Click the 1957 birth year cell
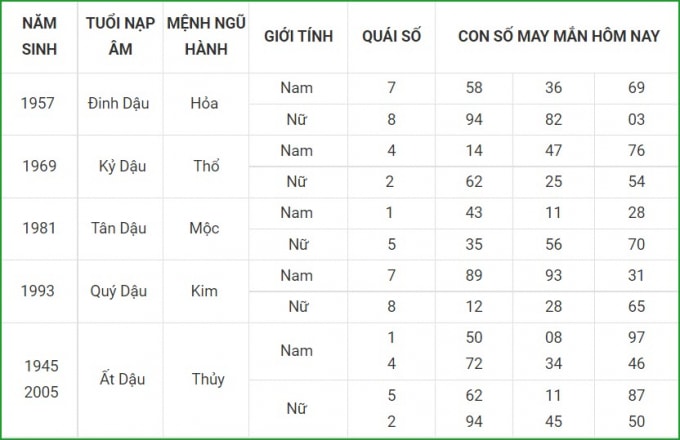Screen dimensions: 680x440 coord(38,104)
